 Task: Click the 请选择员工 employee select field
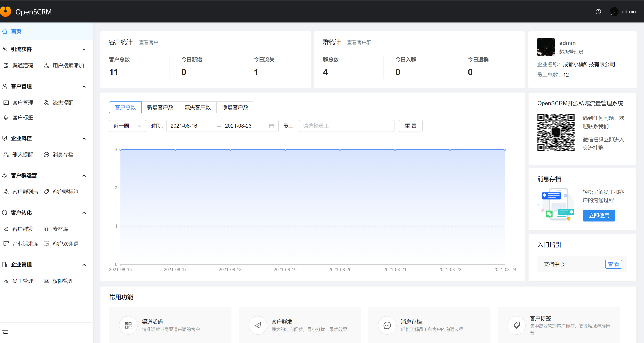tap(346, 126)
